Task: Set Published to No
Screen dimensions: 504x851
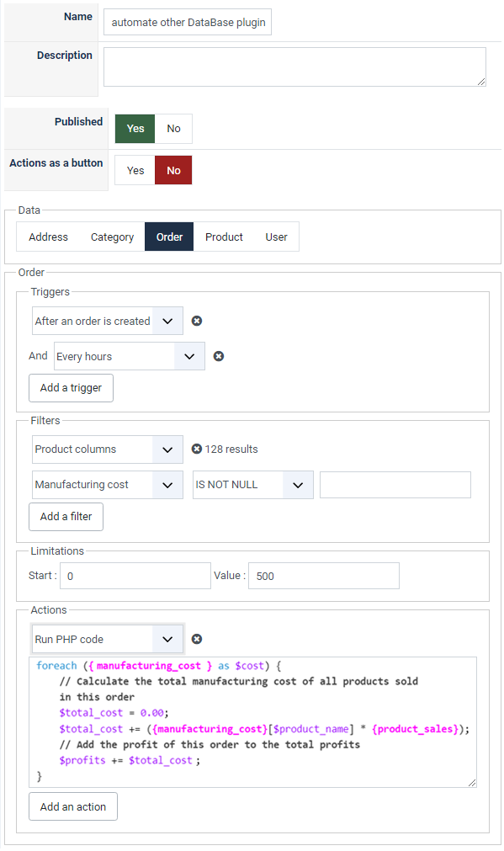Action: point(173,129)
